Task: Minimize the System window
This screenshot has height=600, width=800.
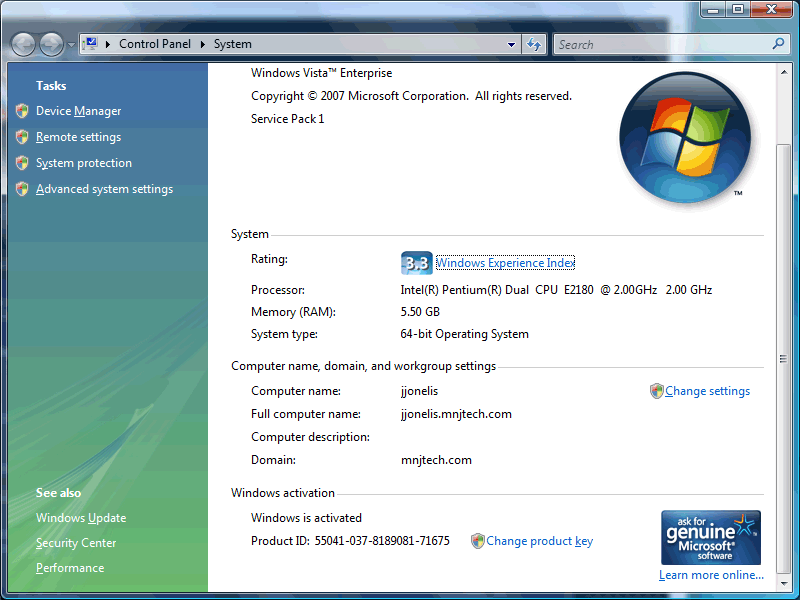Action: [713, 9]
